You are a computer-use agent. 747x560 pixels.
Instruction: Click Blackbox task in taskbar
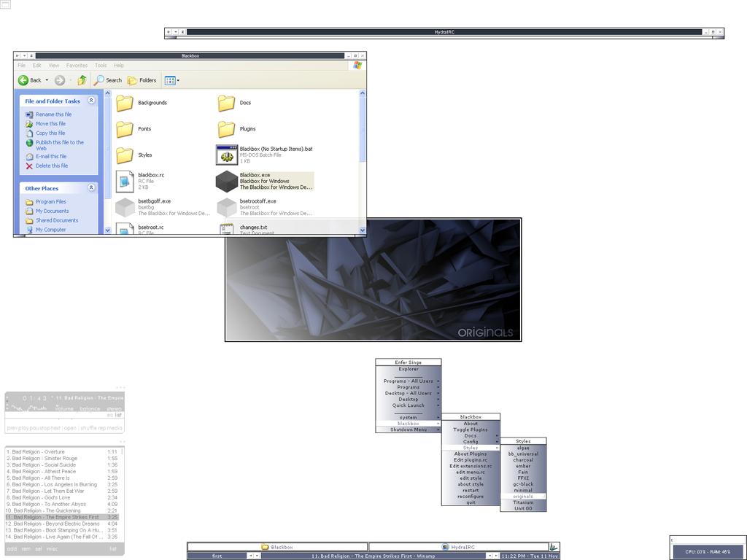277,547
